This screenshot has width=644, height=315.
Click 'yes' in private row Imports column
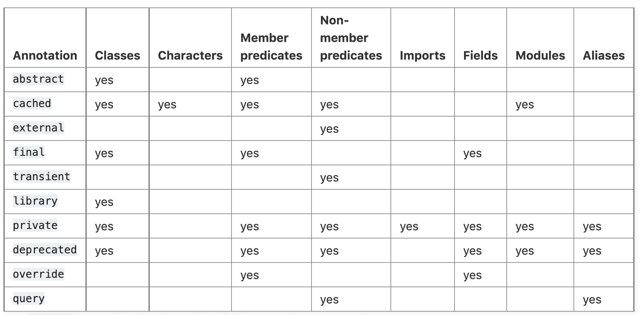point(409,226)
